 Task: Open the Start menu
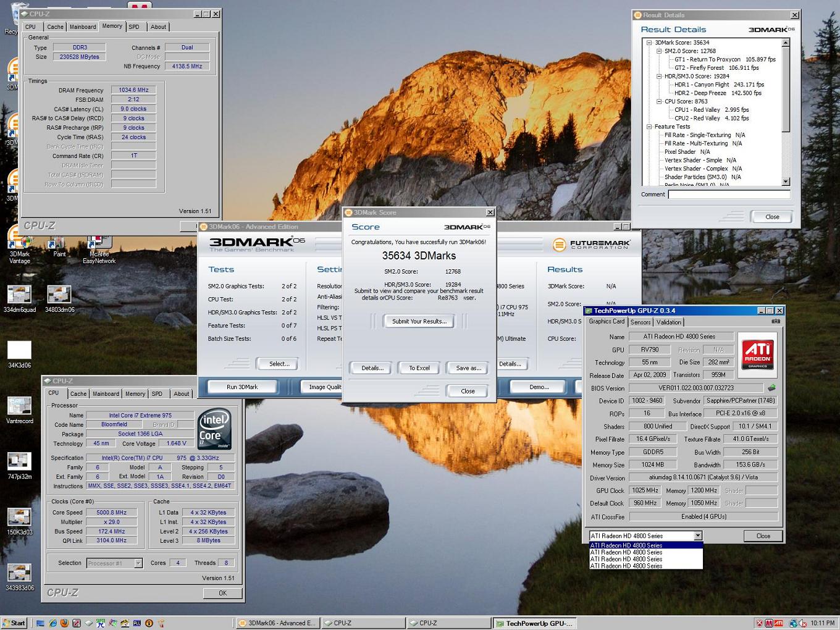[14, 623]
